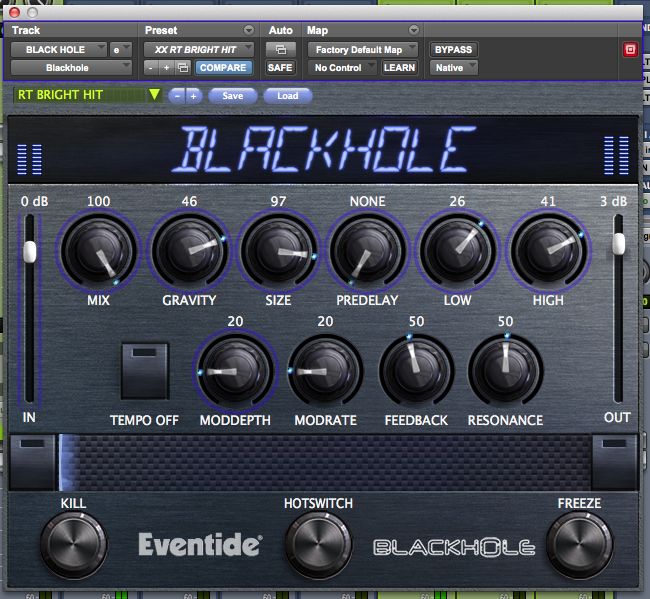This screenshot has width=650, height=599.
Task: Toggle automation SAFE button
Action: click(x=280, y=68)
